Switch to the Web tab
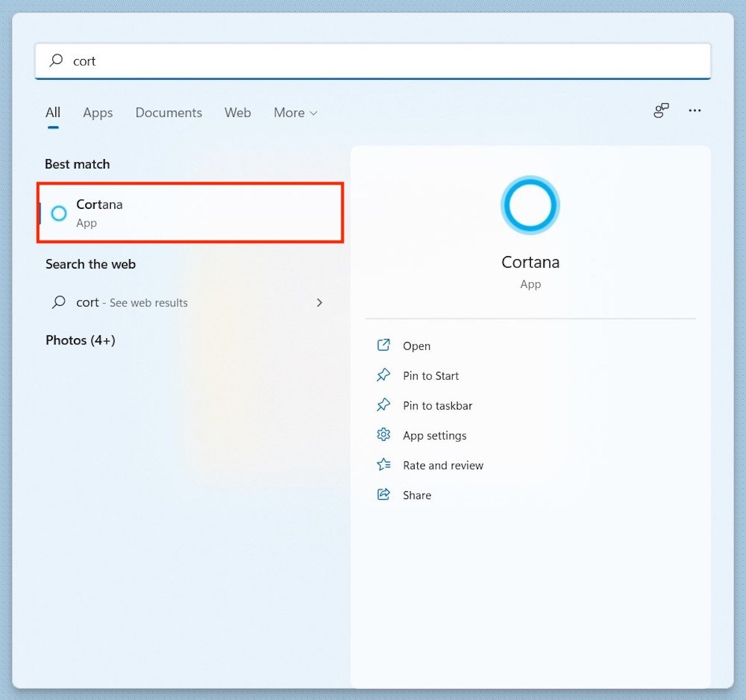Screen dimensions: 746x700 [x=237, y=113]
